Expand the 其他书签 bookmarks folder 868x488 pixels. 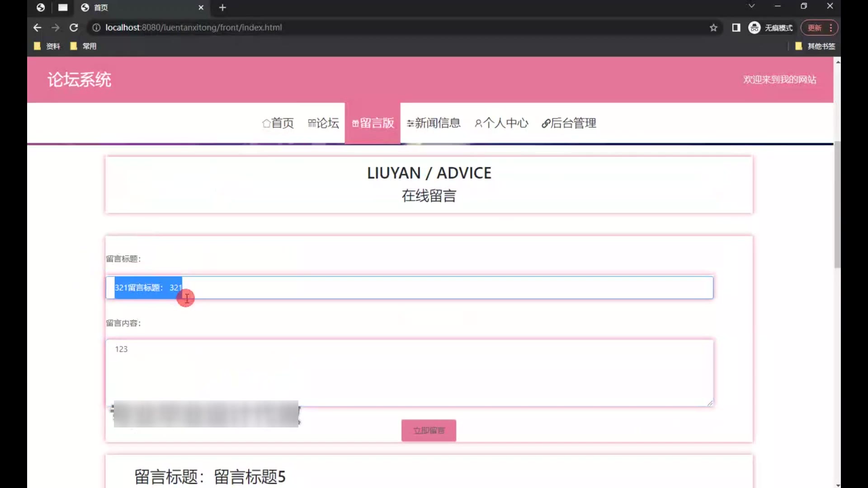[815, 46]
